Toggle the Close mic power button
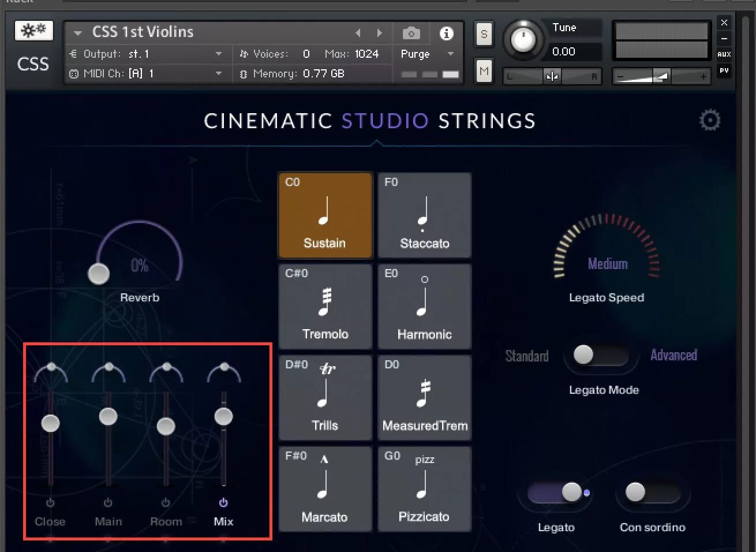Viewport: 756px width, 552px height. (50, 503)
